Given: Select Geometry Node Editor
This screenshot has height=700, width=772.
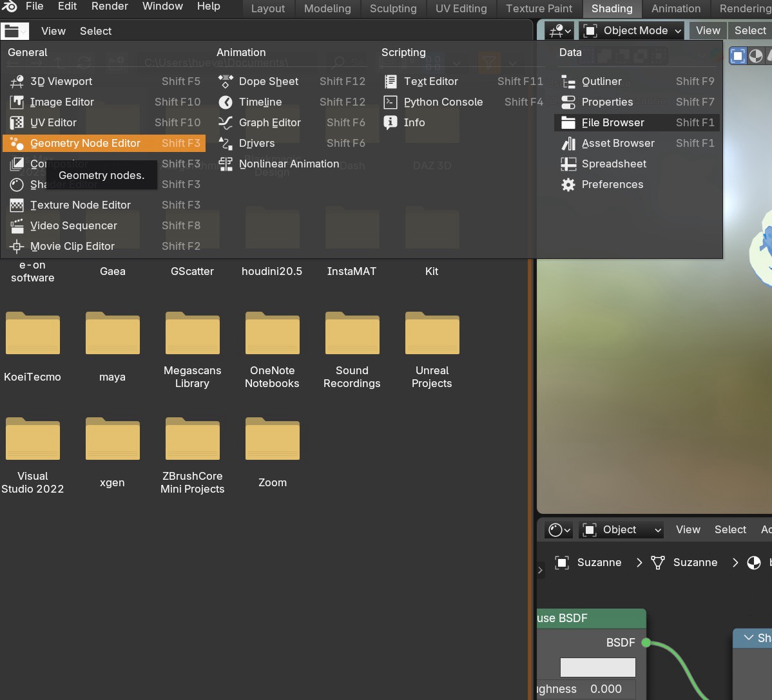Looking at the screenshot, I should click(x=104, y=143).
